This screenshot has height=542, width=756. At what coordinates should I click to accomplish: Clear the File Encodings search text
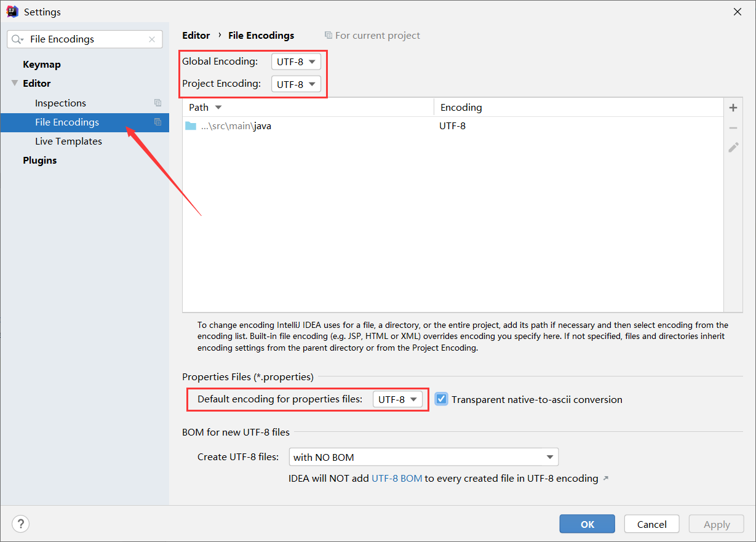point(152,39)
